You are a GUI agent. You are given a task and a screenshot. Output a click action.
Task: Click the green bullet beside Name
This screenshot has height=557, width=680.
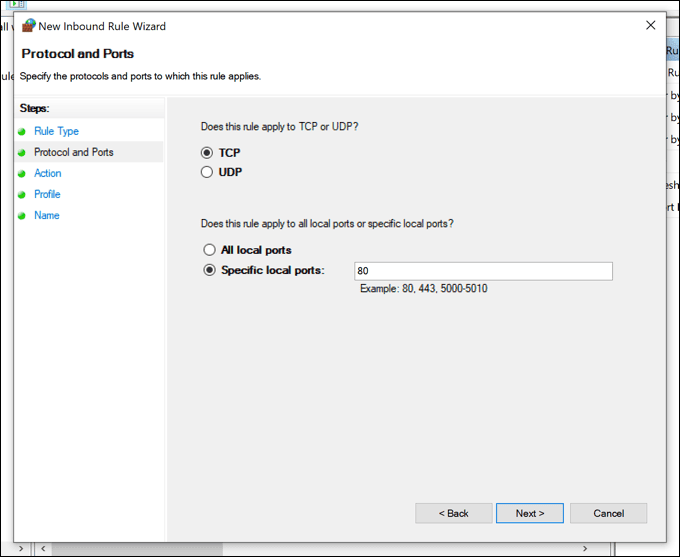(x=21, y=215)
